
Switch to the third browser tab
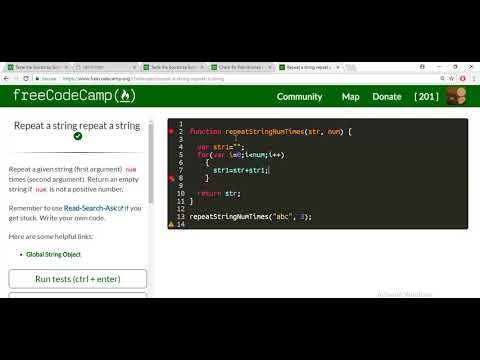tap(173, 67)
